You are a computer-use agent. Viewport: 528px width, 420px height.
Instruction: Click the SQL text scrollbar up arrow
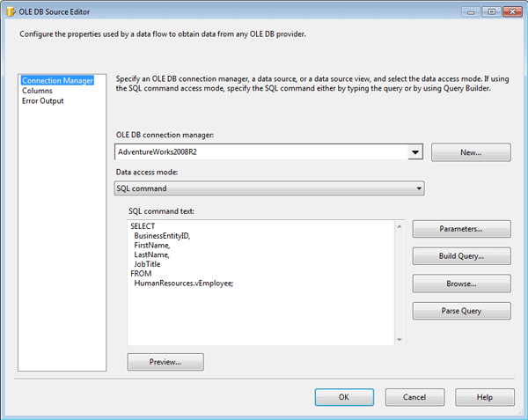click(x=399, y=226)
